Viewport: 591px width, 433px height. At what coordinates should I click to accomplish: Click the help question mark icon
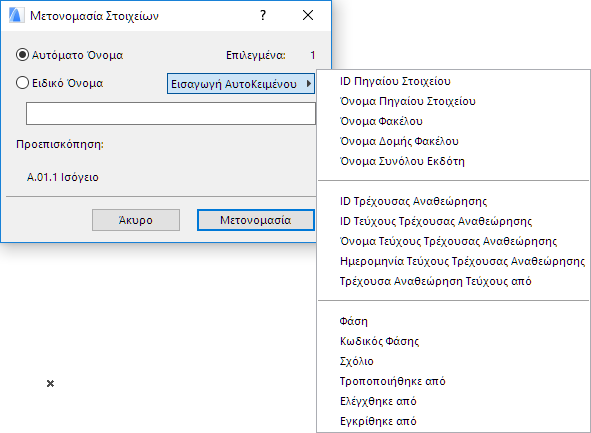click(263, 15)
